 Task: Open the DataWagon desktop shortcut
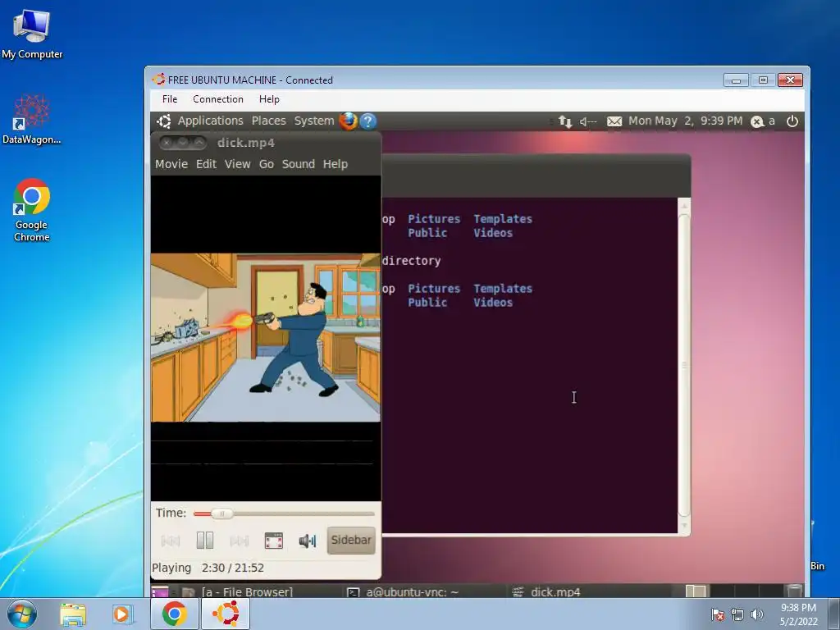[32, 120]
